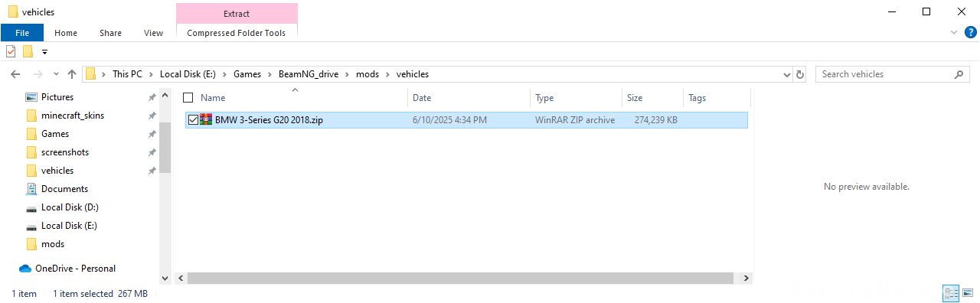Open address bar history dropdown
This screenshot has width=980, height=303.
tap(786, 74)
